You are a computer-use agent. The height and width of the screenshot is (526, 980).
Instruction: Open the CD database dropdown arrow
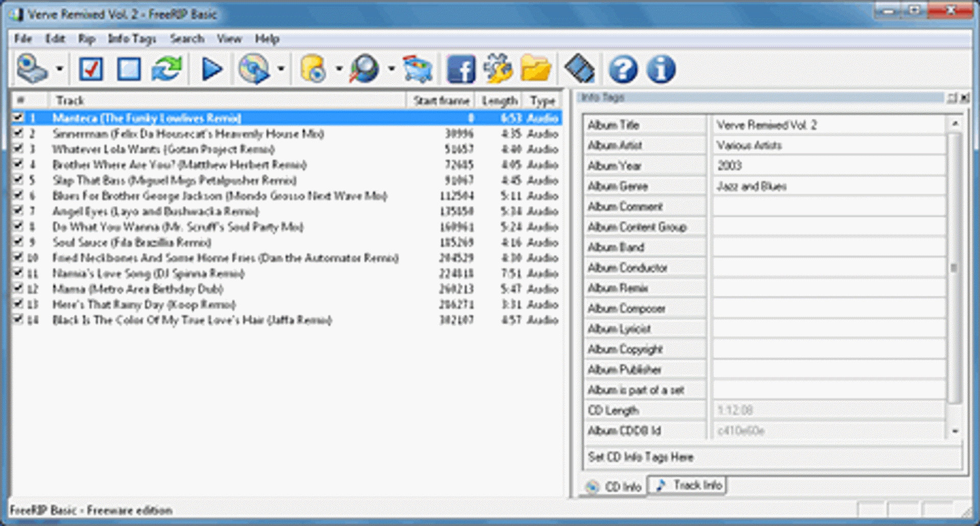339,69
